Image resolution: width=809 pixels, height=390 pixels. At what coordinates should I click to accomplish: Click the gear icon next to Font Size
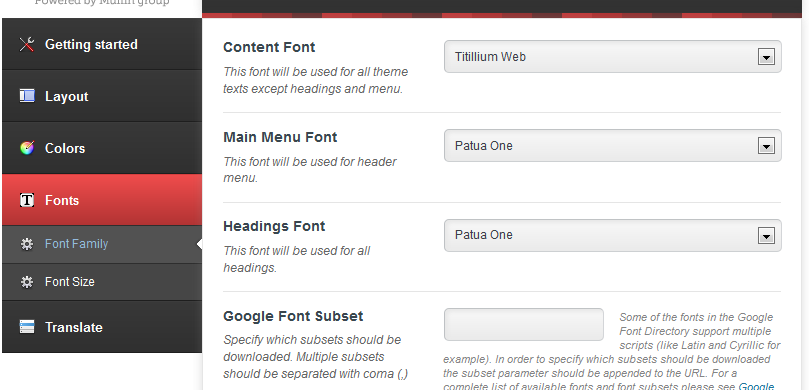(x=27, y=282)
